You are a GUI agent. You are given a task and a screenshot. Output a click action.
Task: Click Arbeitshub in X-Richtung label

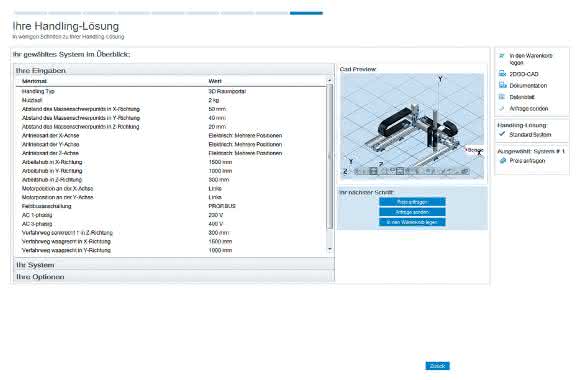[52, 162]
